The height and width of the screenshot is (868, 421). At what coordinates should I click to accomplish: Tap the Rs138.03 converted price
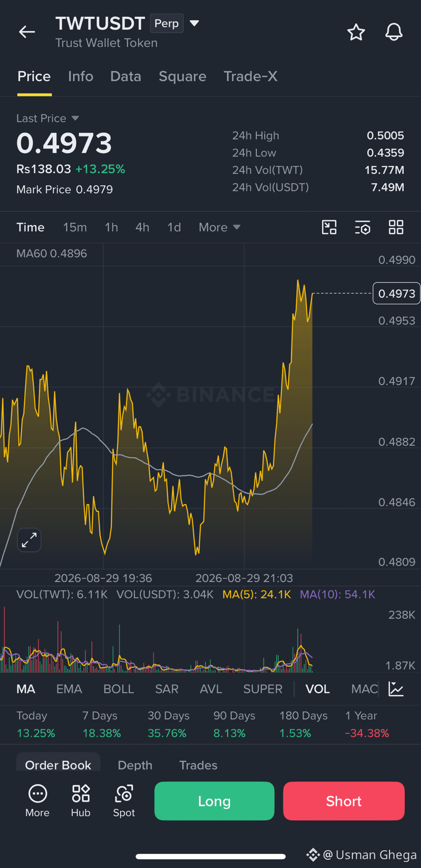pyautogui.click(x=44, y=169)
